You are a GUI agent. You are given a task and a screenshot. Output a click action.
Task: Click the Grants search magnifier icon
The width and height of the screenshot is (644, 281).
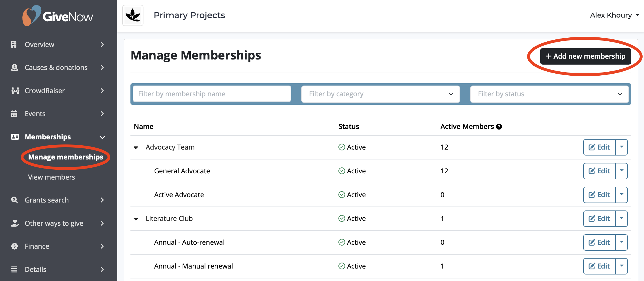pos(14,200)
